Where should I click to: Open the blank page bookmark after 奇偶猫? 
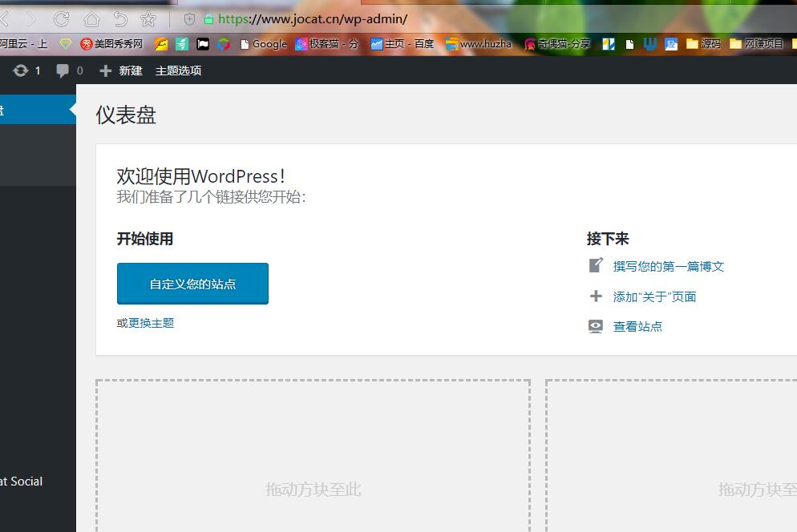(x=629, y=44)
